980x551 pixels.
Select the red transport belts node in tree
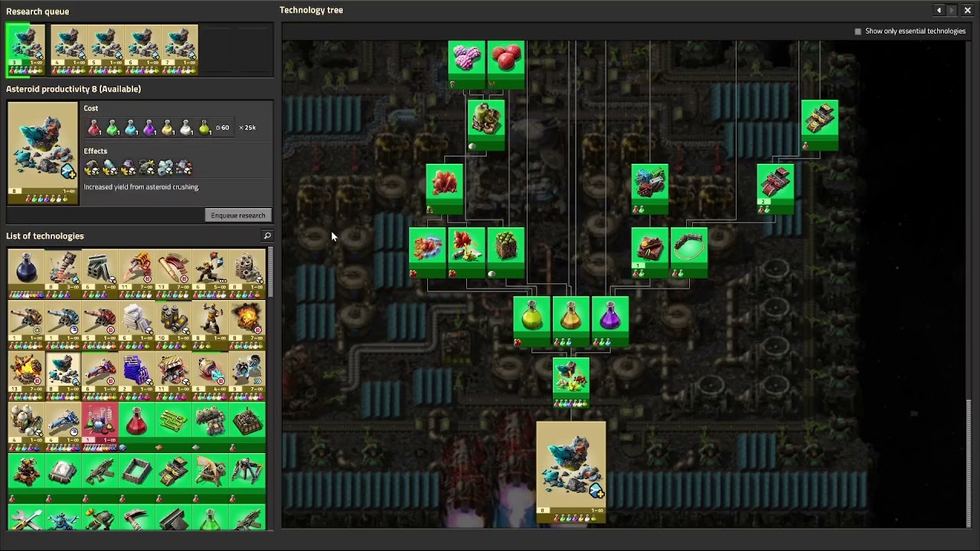[776, 190]
